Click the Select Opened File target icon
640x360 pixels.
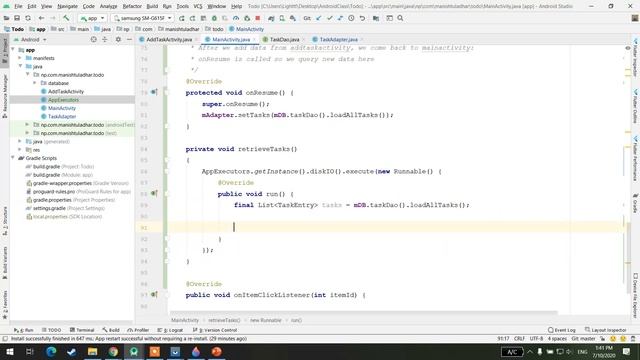tap(93, 40)
